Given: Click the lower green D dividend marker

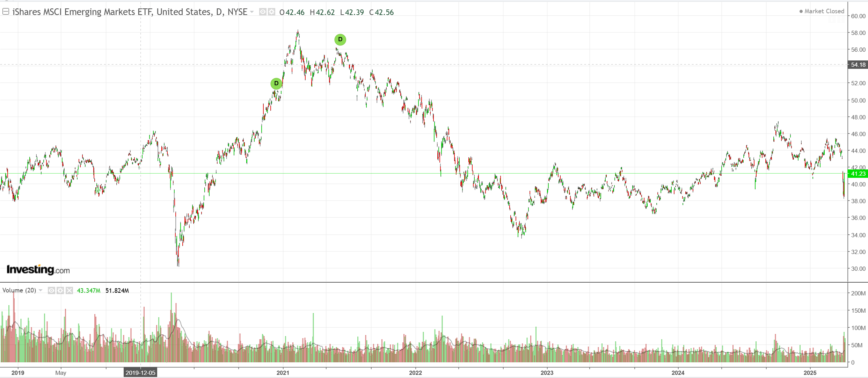Looking at the screenshot, I should (x=276, y=83).
